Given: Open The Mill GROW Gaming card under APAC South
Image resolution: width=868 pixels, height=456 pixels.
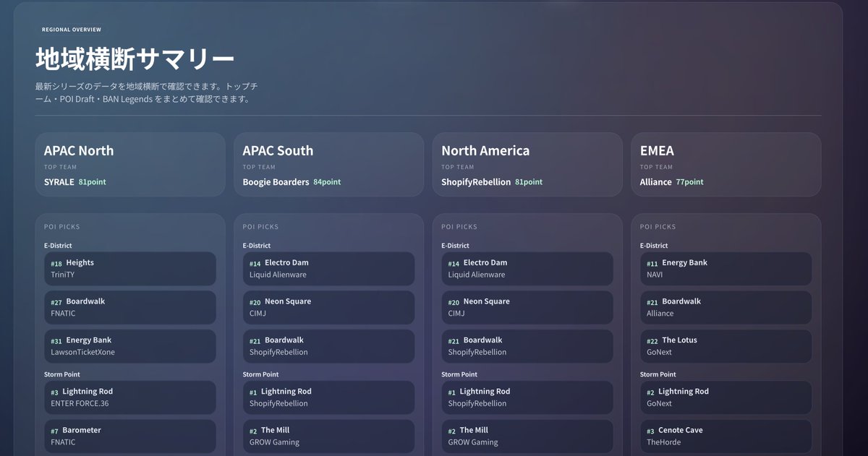Looking at the screenshot, I should tap(329, 436).
